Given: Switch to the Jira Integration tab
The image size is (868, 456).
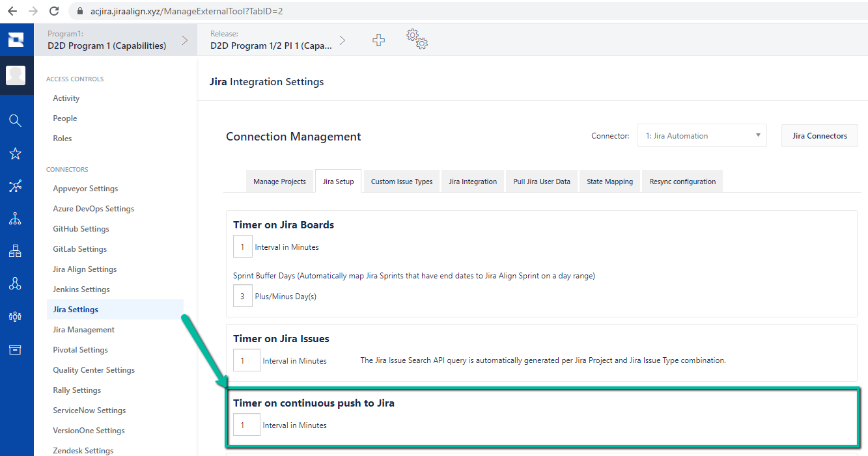Looking at the screenshot, I should pyautogui.click(x=473, y=181).
